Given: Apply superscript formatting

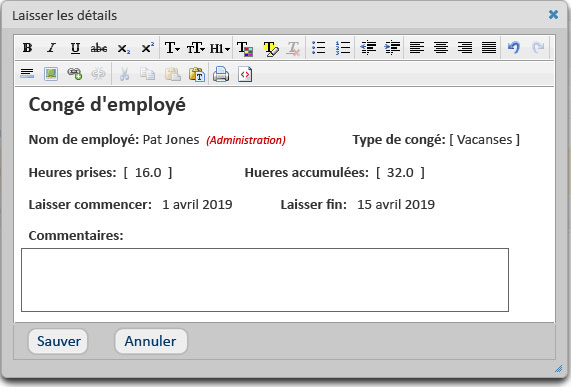Looking at the screenshot, I should 147,48.
